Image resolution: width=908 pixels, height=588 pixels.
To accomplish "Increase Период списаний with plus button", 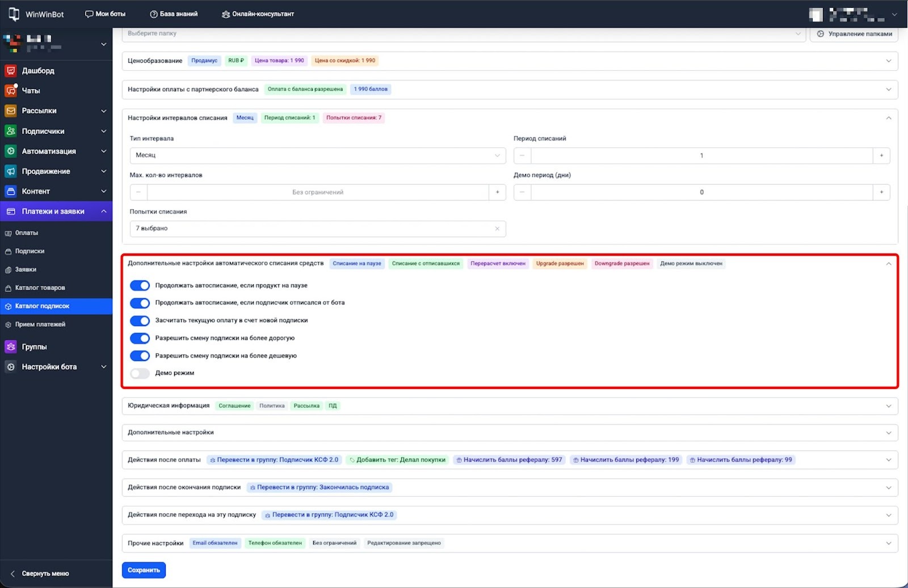I will (881, 155).
